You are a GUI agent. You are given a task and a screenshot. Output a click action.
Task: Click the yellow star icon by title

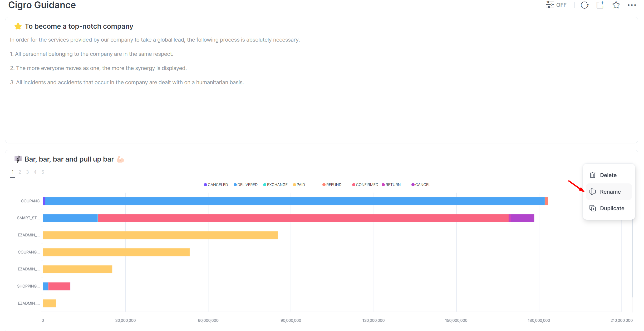tap(18, 26)
